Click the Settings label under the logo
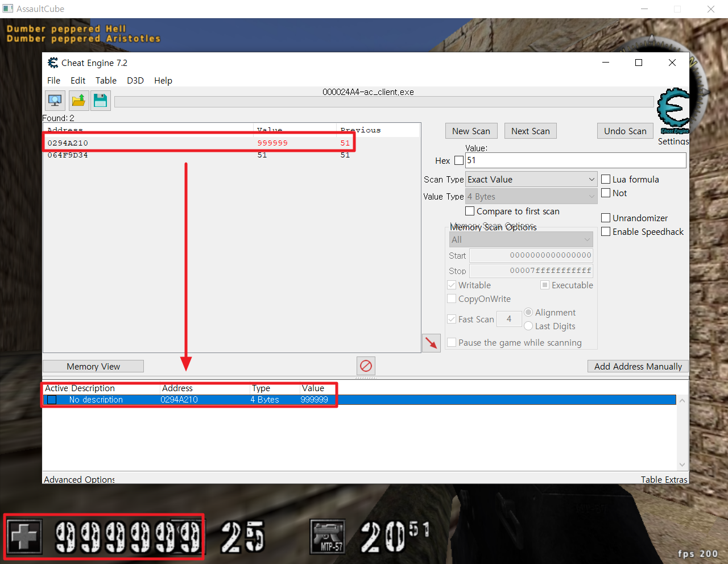Viewport: 728px width, 564px height. pyautogui.click(x=673, y=141)
